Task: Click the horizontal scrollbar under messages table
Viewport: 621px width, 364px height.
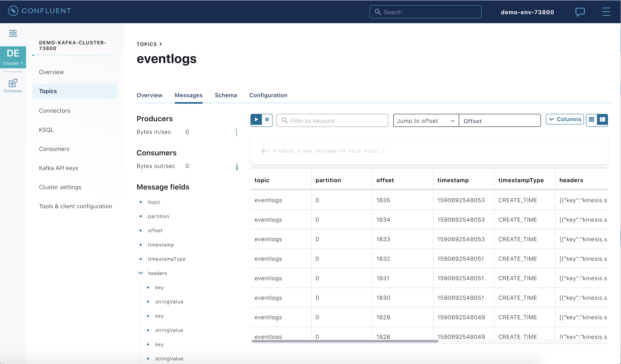Action: point(345,341)
